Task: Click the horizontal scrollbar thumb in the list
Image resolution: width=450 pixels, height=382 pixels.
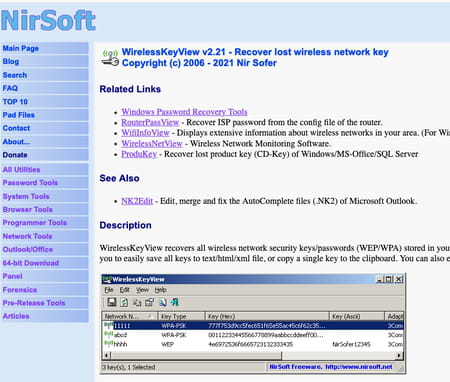Action: tap(196, 356)
